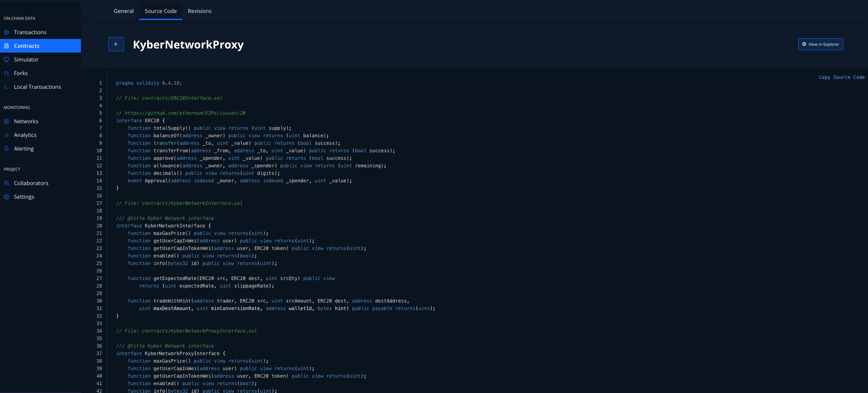Click the Alerting bell icon
Viewport: 868px width, 393px height.
tap(6, 149)
